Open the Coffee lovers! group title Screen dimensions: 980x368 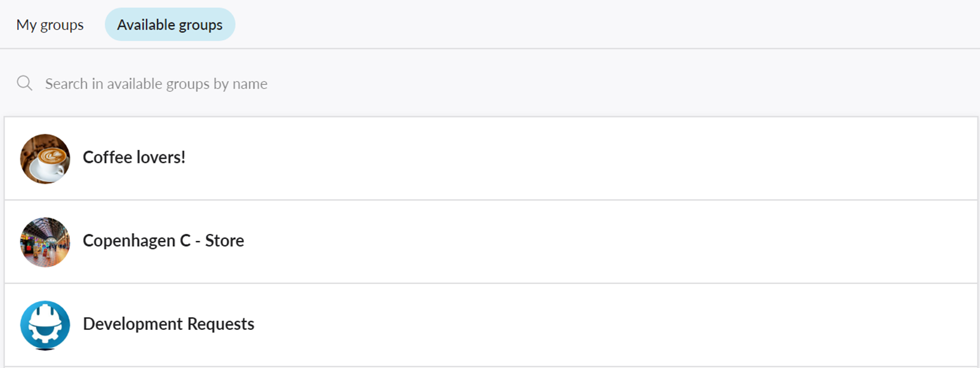(134, 158)
